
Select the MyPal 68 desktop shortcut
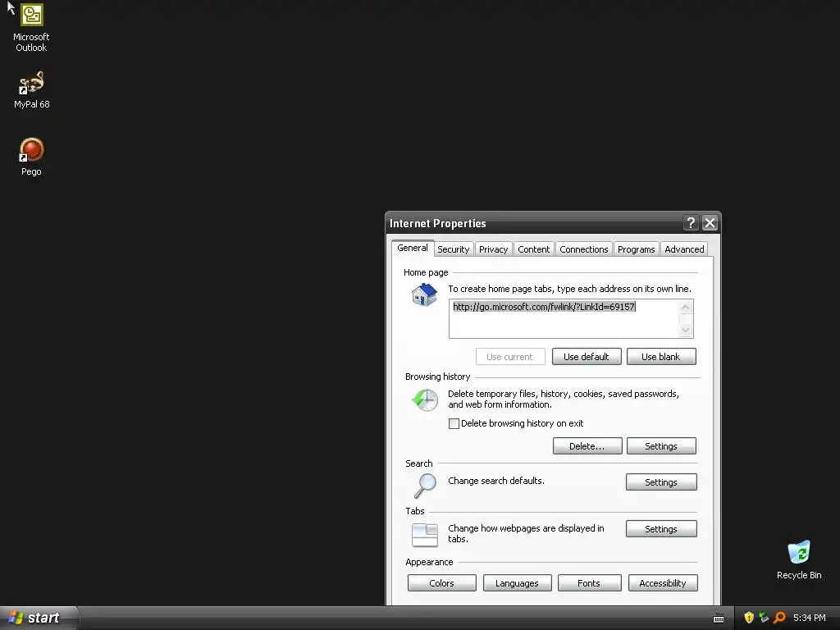click(x=32, y=90)
